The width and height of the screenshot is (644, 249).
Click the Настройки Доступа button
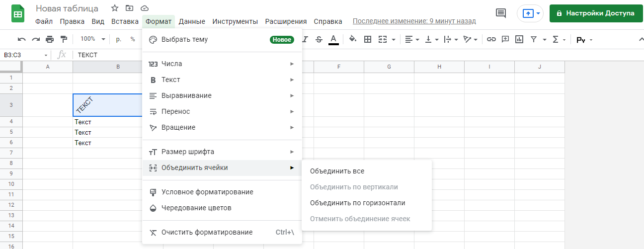click(595, 13)
